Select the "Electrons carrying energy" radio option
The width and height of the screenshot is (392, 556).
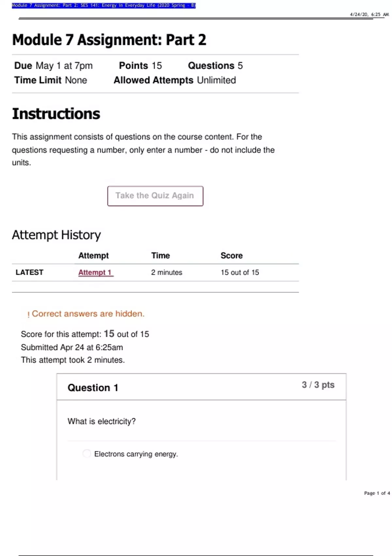click(x=87, y=454)
